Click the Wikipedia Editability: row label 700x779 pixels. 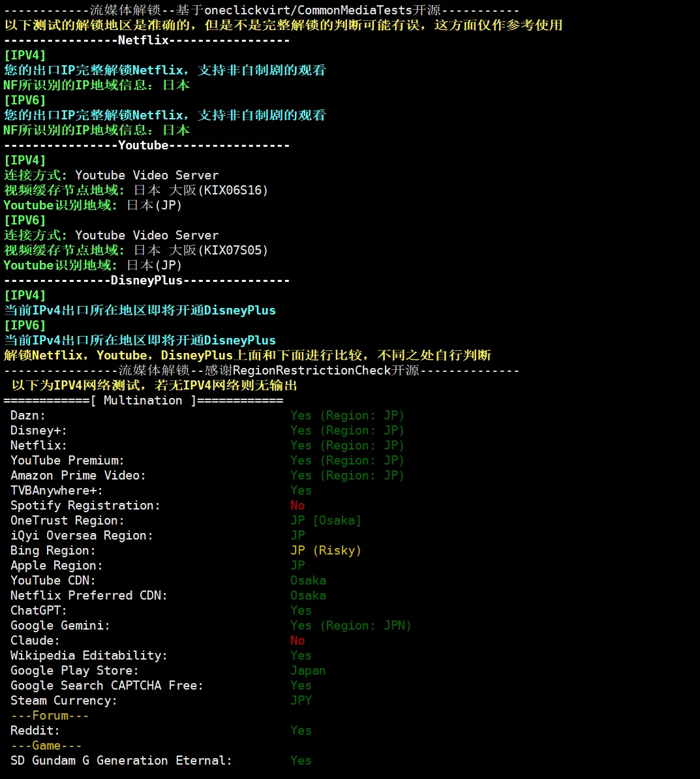[x=89, y=655]
